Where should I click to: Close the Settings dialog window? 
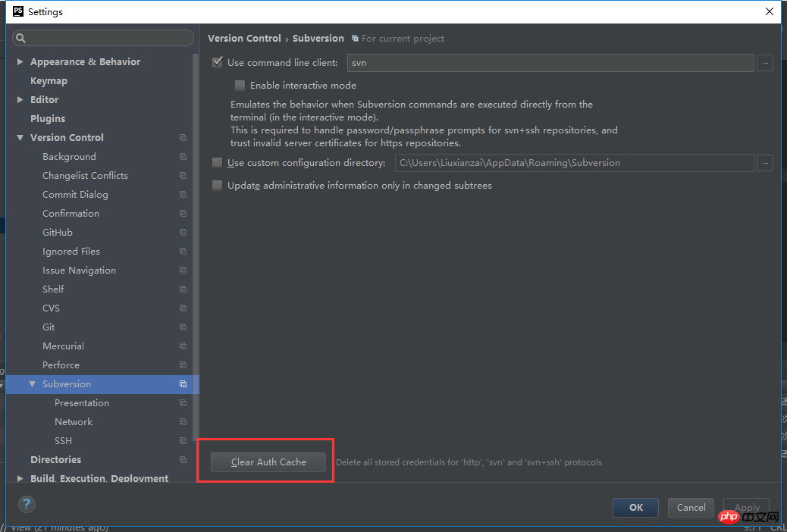769,11
